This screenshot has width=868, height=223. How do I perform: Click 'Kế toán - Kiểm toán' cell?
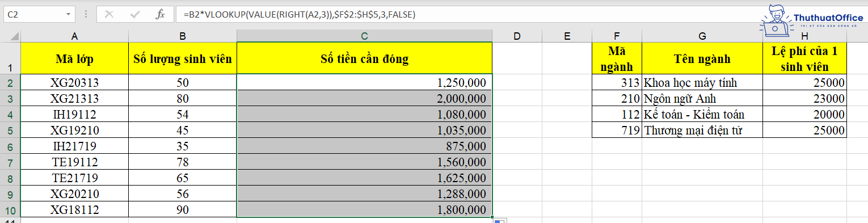coord(702,114)
